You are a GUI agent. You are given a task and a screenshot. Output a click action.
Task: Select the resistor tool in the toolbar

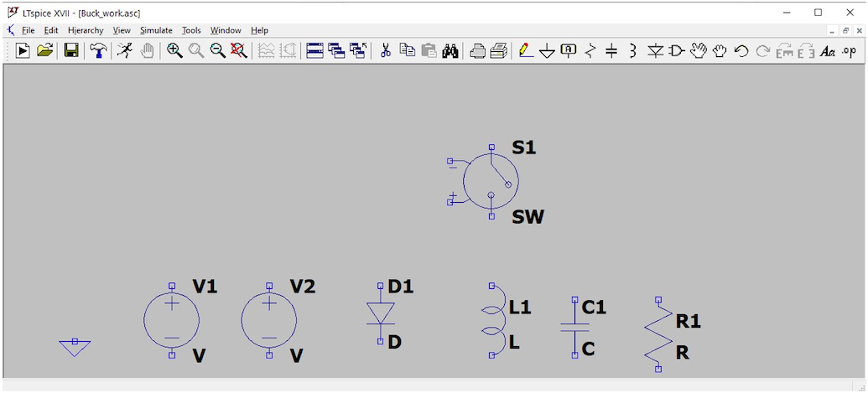pos(590,51)
